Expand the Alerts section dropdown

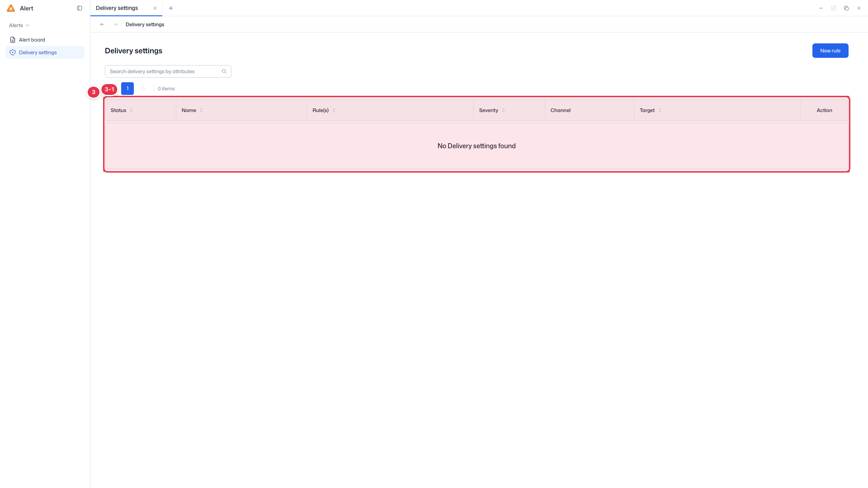(x=19, y=25)
